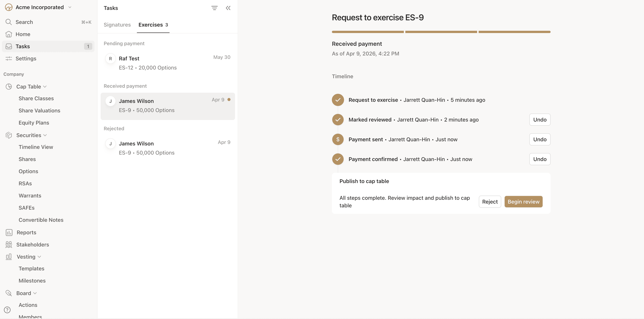The width and height of the screenshot is (644, 319).
Task: Click the Payment sent dollar icon
Action: click(x=338, y=139)
